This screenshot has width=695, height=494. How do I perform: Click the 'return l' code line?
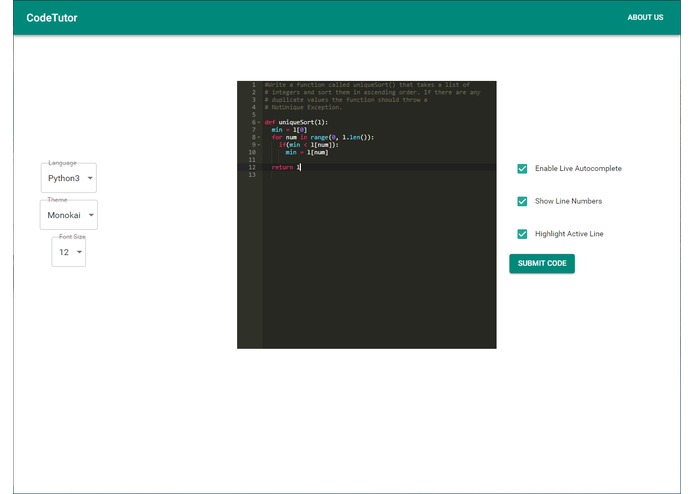pos(286,167)
